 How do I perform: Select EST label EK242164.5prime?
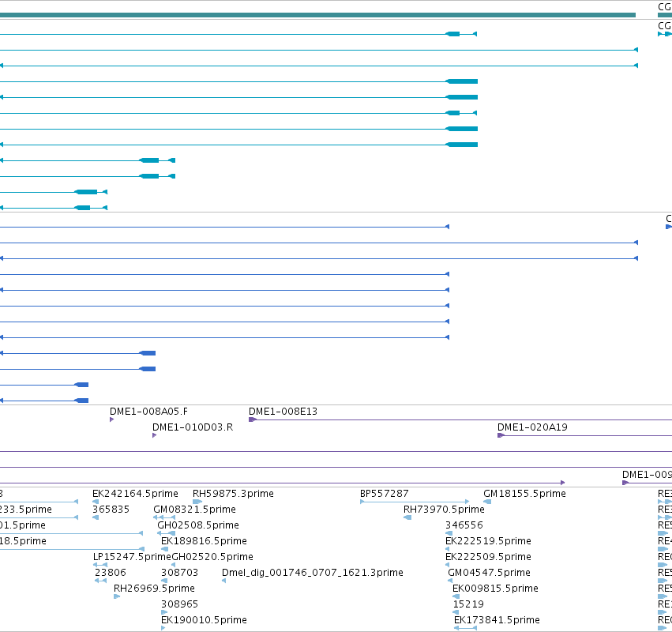(135, 494)
